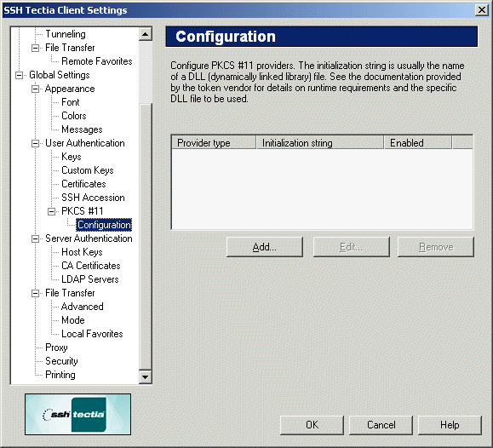Select Tunneling in the settings tree
The height and width of the screenshot is (448, 493).
click(x=66, y=34)
